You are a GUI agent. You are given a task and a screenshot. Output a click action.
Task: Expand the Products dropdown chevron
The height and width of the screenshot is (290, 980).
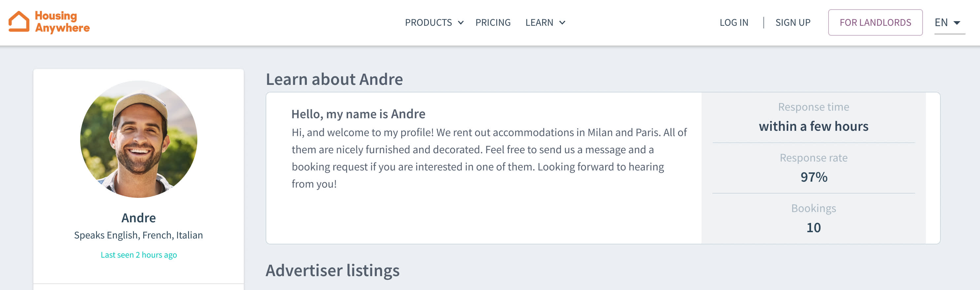tap(460, 23)
